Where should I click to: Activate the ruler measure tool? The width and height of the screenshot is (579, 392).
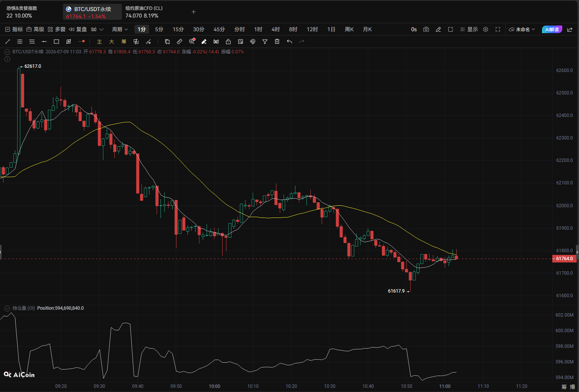pos(180,42)
